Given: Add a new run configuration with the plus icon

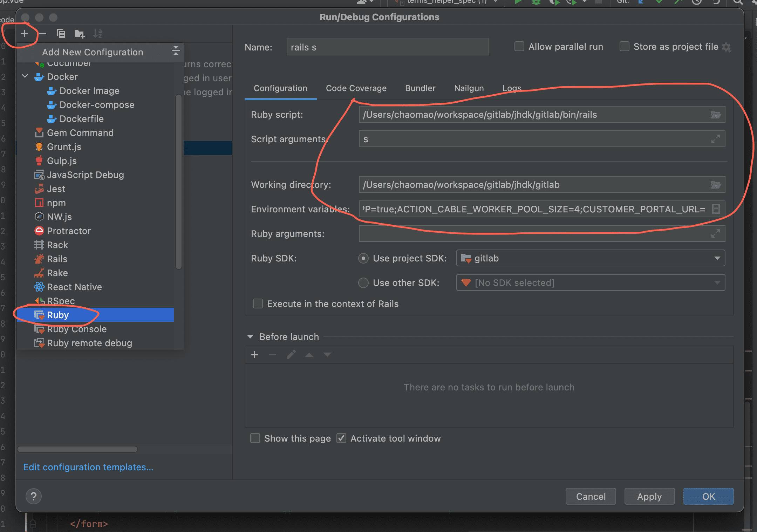Looking at the screenshot, I should pyautogui.click(x=25, y=34).
